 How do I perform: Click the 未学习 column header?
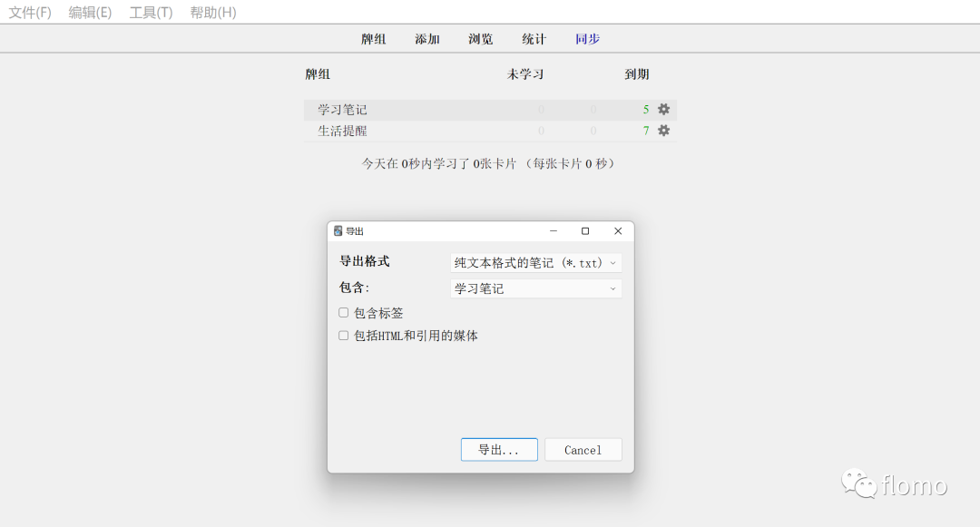[x=525, y=74]
